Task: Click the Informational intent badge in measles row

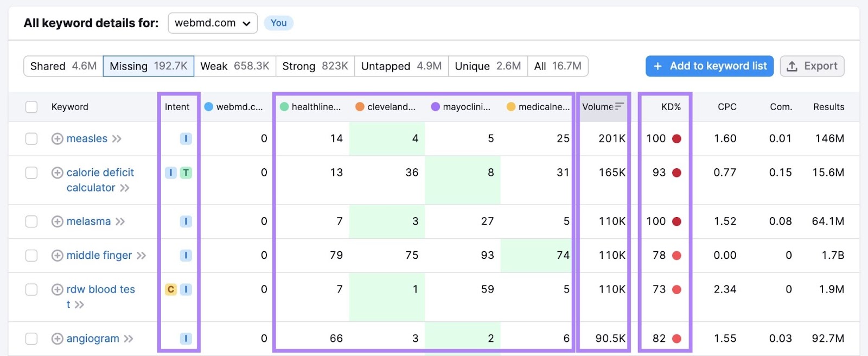Action: click(186, 139)
